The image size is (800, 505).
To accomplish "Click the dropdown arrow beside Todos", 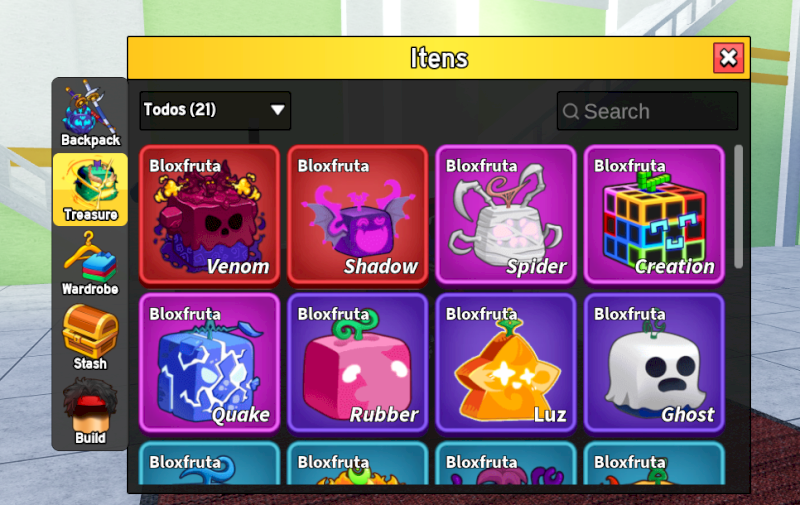I will [x=278, y=110].
